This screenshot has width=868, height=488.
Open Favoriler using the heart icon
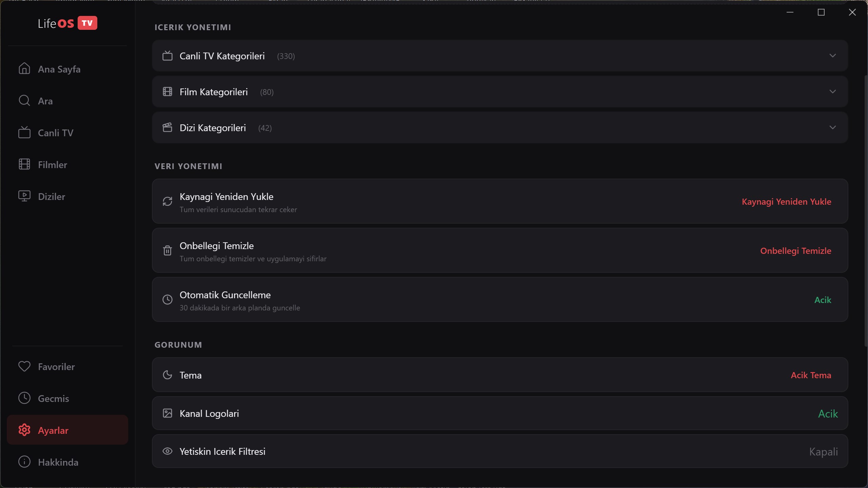(24, 366)
